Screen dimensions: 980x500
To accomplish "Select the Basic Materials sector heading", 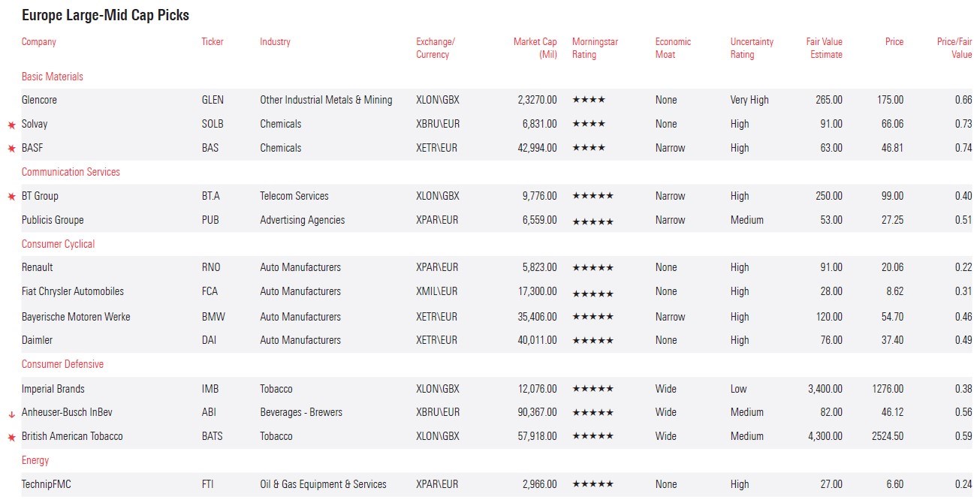I will coord(52,77).
